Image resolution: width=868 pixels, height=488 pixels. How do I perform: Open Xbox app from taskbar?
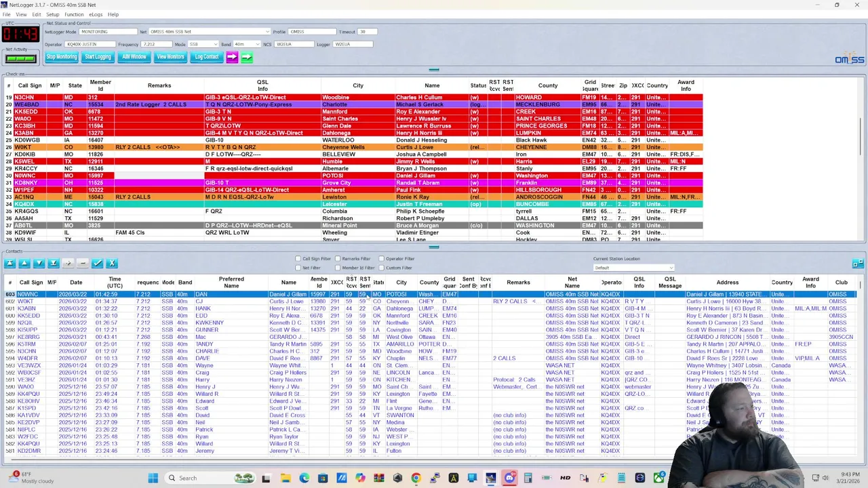(658, 478)
